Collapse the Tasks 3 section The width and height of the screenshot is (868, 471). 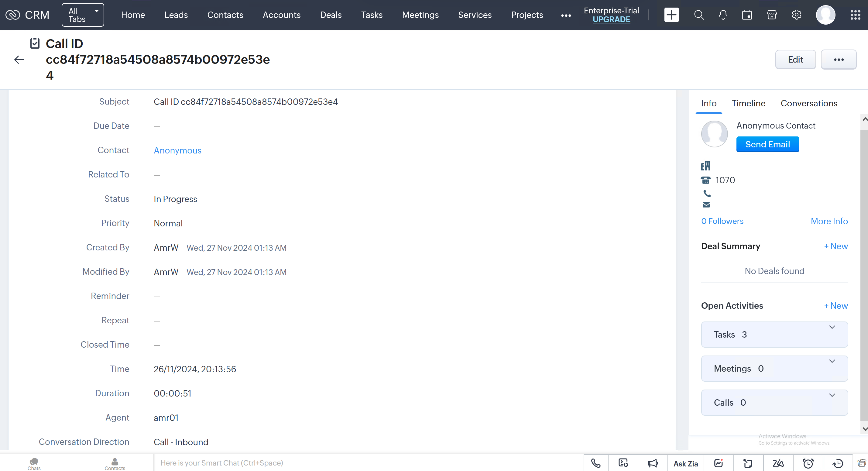click(832, 327)
